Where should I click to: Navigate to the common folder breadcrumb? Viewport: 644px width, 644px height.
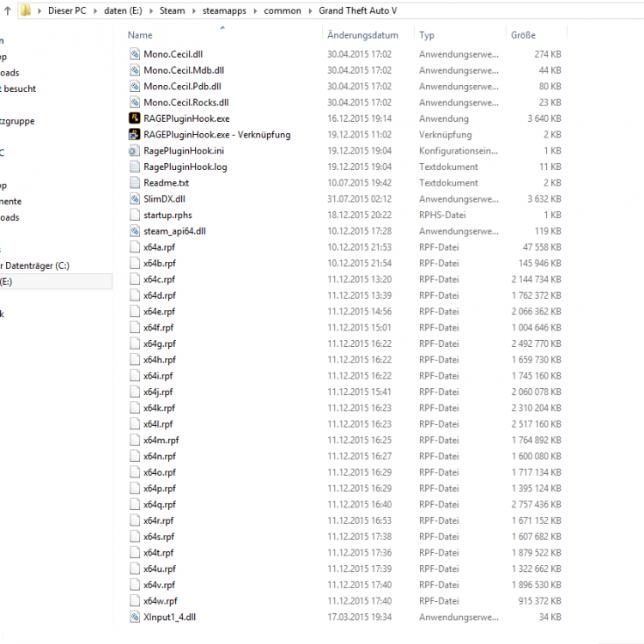pos(283,10)
